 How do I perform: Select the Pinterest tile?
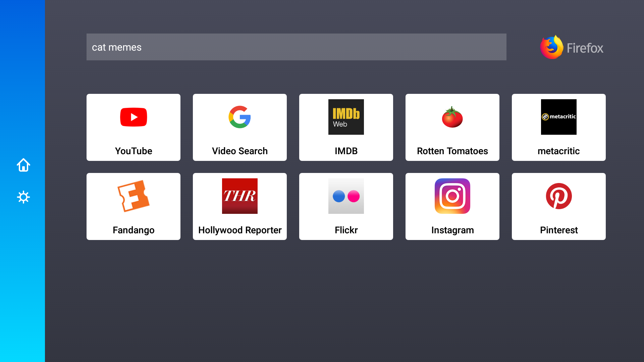(x=558, y=206)
